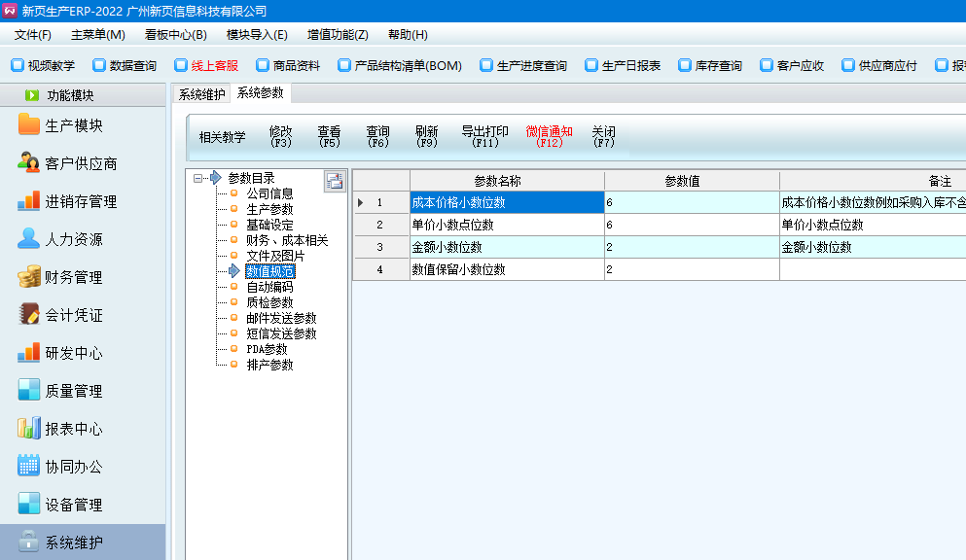Open the 协同办公 calendar icon
Viewport: 966px width, 560px height.
click(29, 467)
